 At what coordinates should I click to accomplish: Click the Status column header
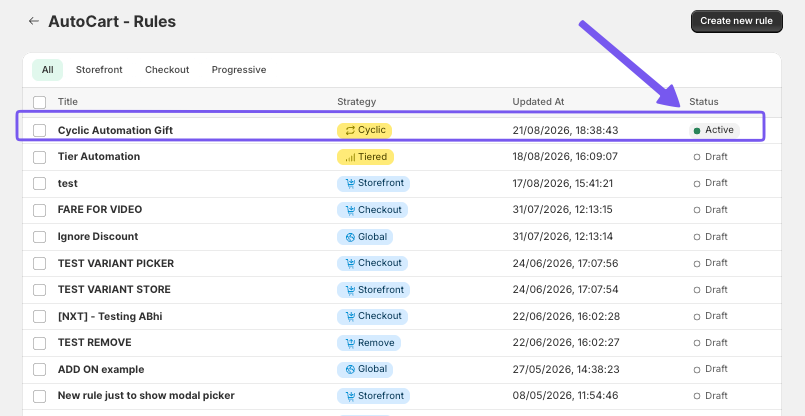(704, 102)
